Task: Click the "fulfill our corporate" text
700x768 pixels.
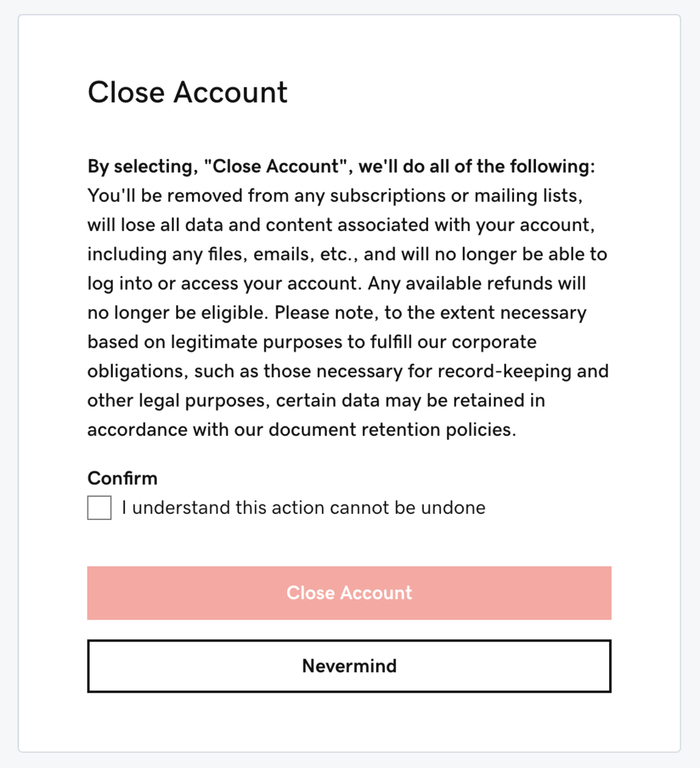Action: pyautogui.click(x=466, y=342)
